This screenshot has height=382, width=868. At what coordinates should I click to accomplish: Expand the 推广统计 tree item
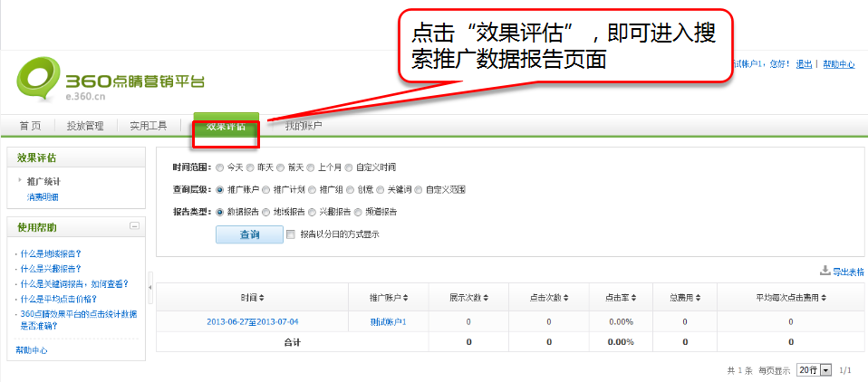coord(20,181)
